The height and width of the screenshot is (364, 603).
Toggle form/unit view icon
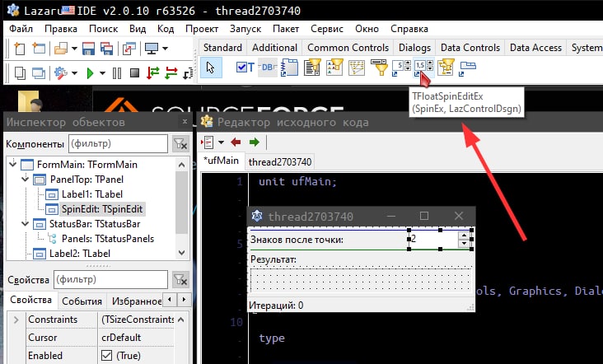click(129, 49)
